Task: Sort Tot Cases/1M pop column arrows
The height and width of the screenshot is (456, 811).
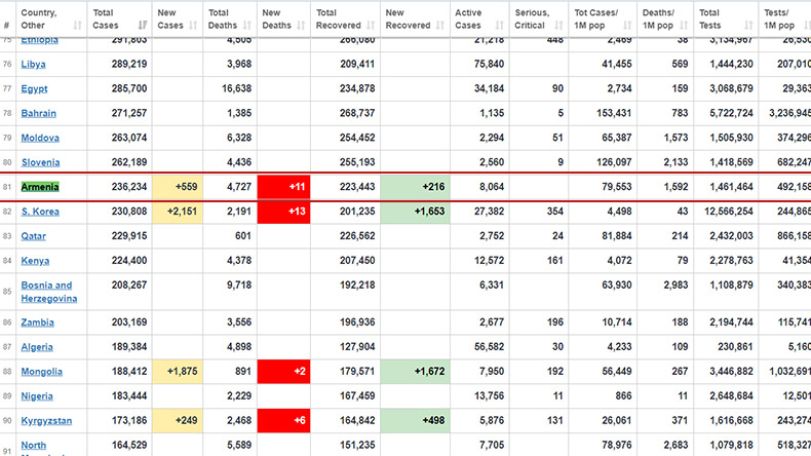Action: (x=627, y=25)
